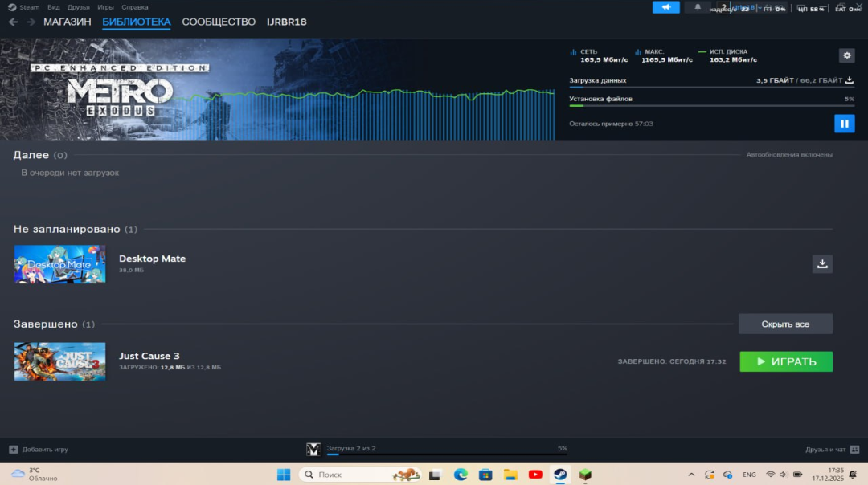Go back with the left arrow

[x=13, y=22]
